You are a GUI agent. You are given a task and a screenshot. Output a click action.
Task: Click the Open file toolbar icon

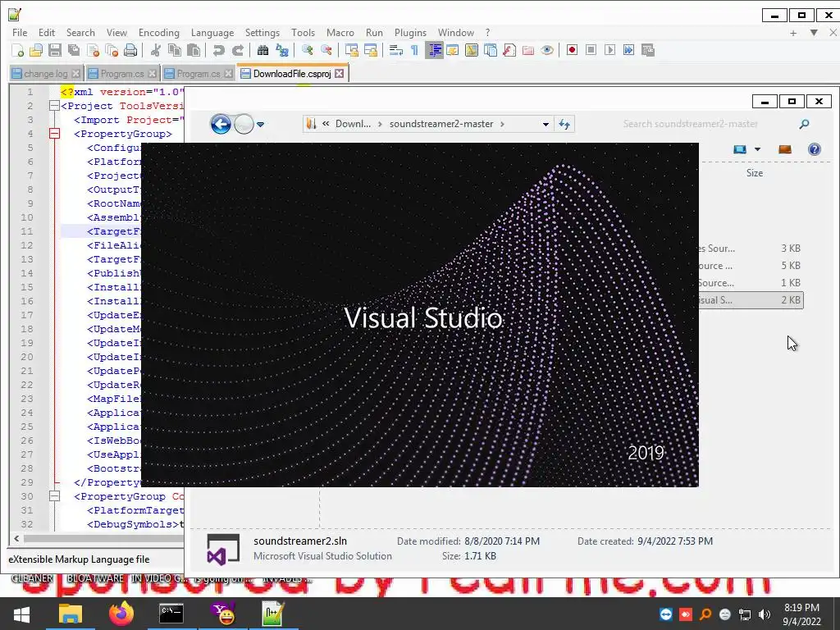(x=36, y=50)
